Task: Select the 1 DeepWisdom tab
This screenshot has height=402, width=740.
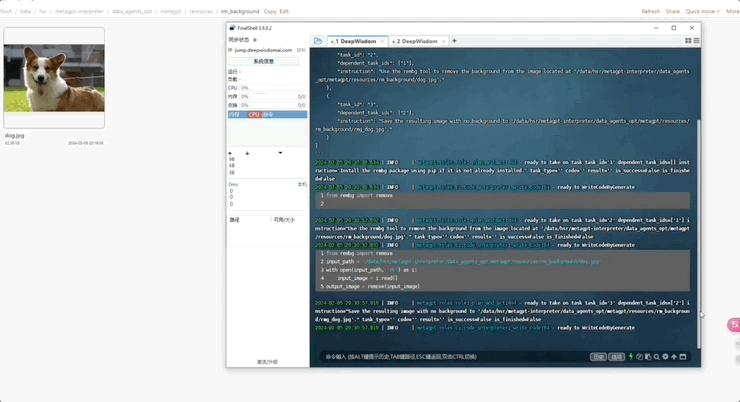Action: [x=358, y=42]
